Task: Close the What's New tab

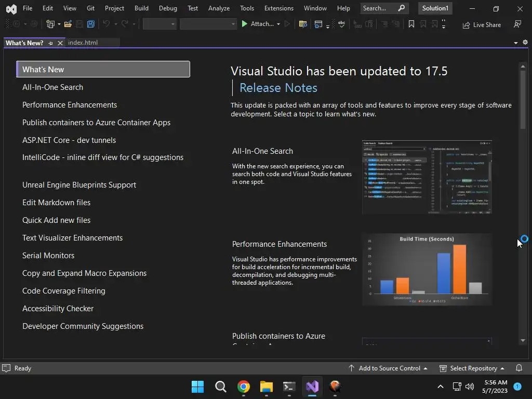Action: click(60, 43)
